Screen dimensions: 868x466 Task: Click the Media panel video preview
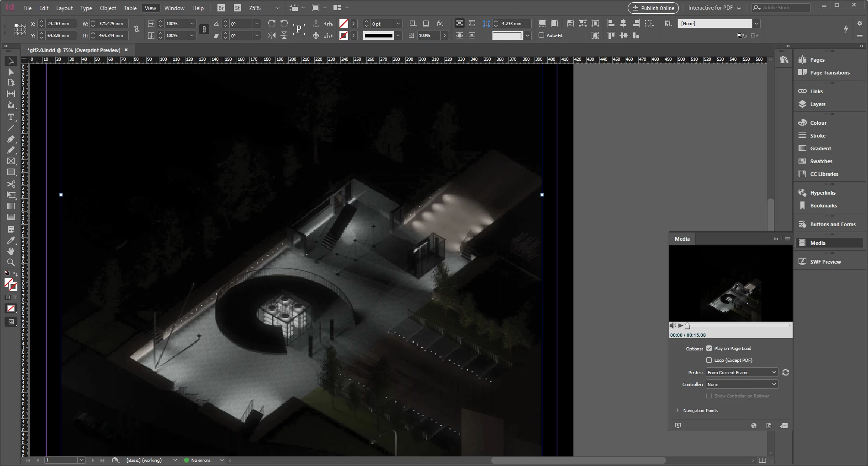[x=731, y=283]
